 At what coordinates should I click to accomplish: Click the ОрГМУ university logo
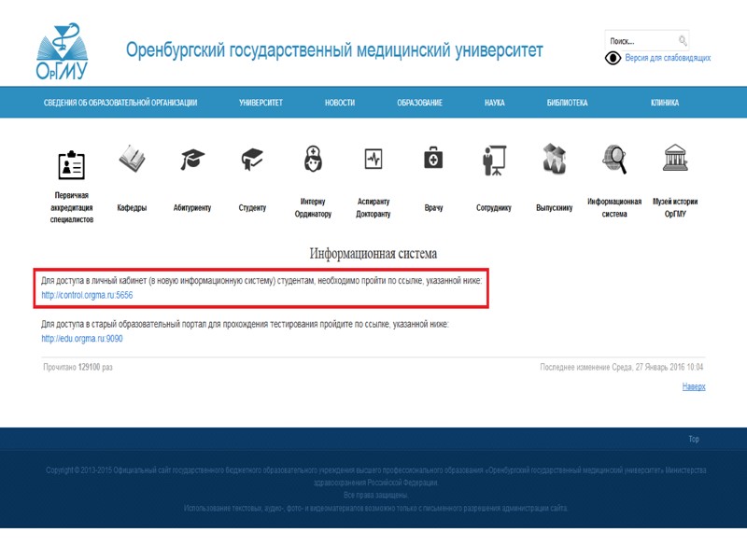62,51
